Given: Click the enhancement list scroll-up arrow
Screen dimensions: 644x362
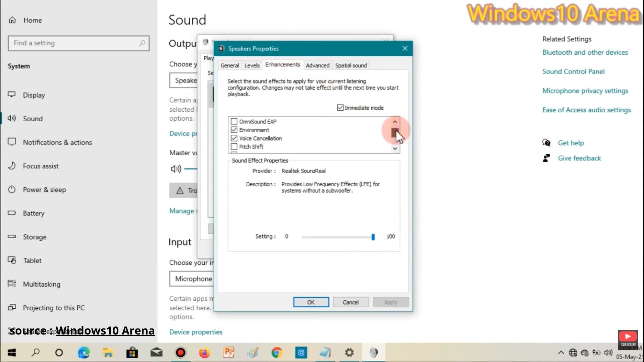Looking at the screenshot, I should click(395, 122).
